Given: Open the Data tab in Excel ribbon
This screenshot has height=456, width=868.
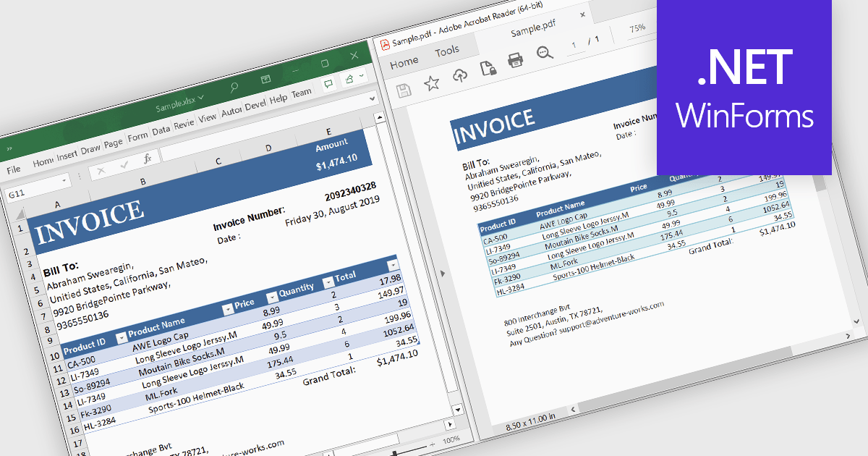Looking at the screenshot, I should [161, 130].
